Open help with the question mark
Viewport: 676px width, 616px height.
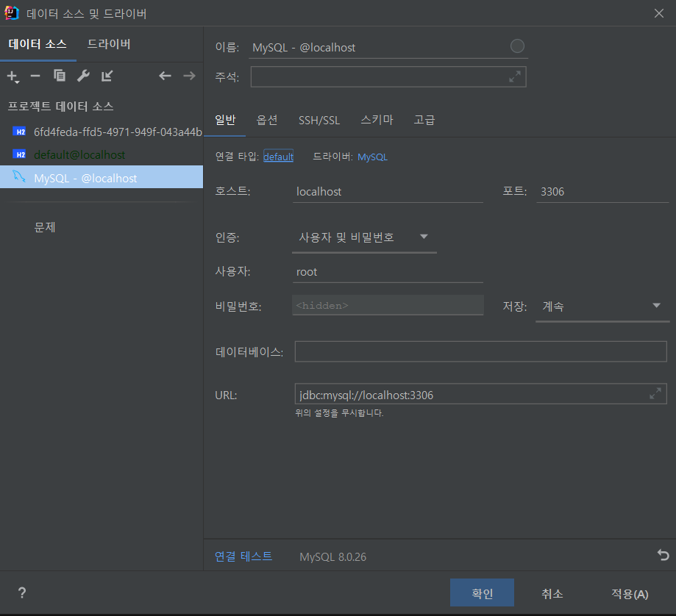(x=22, y=593)
